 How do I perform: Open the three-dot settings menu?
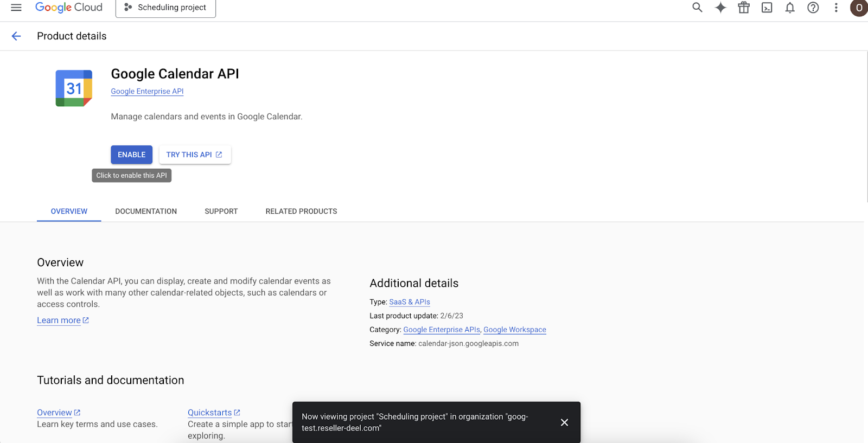836,8
